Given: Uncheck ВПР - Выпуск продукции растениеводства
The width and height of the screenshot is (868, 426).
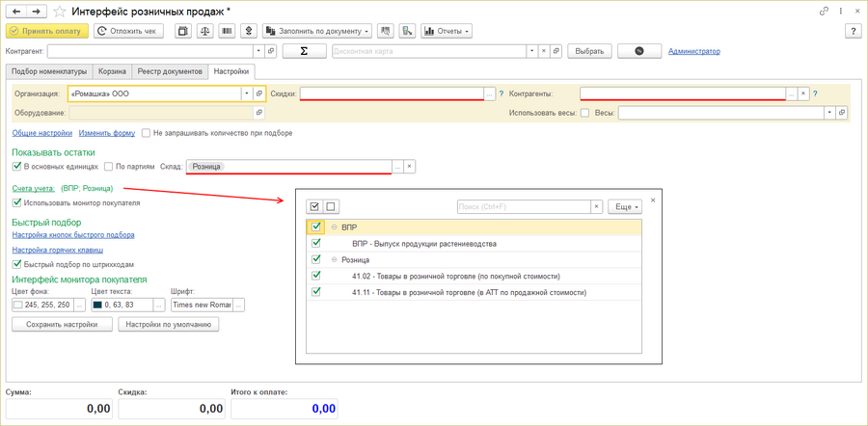Looking at the screenshot, I should (316, 243).
